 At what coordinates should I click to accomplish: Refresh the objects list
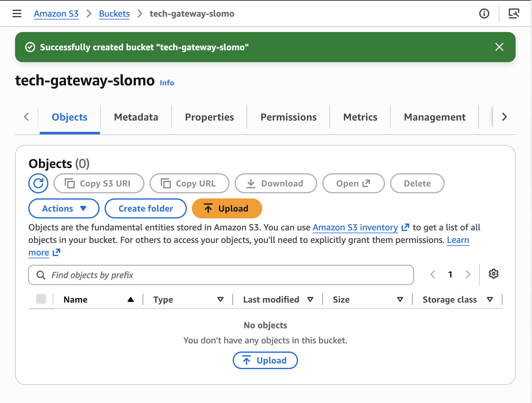point(38,183)
